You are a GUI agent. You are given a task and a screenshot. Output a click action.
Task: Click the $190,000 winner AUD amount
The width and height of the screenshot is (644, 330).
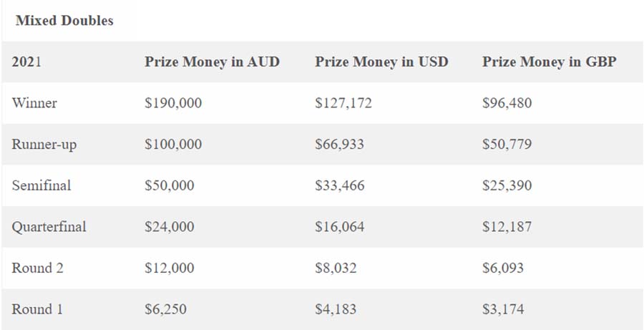pos(173,103)
